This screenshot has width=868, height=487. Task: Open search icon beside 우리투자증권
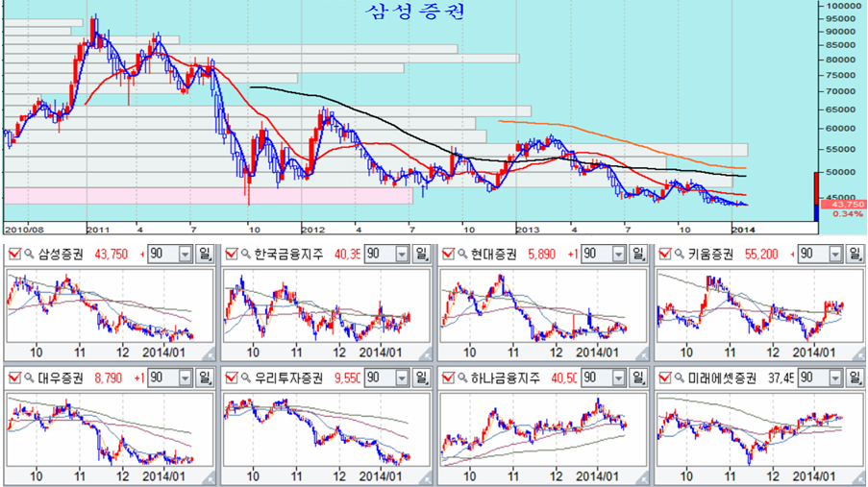pos(246,378)
